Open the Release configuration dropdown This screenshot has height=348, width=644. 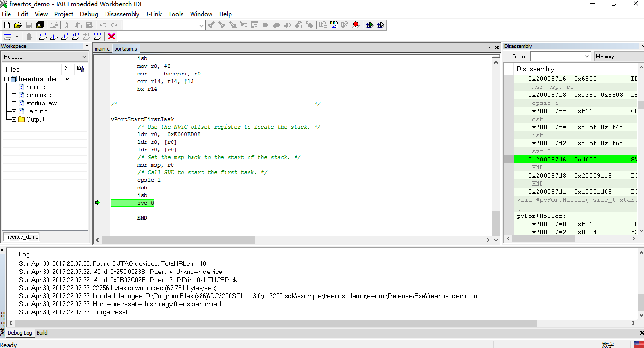(x=45, y=57)
